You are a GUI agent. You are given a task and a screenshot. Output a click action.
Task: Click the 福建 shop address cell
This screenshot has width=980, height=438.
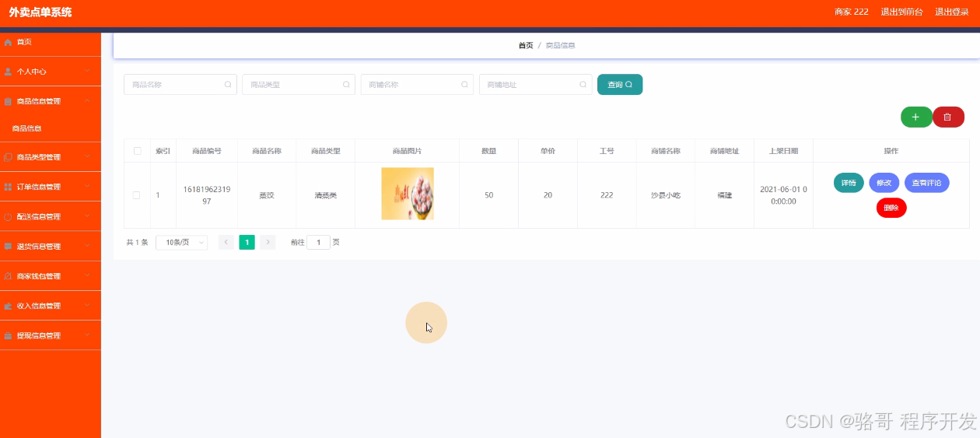pyautogui.click(x=724, y=195)
